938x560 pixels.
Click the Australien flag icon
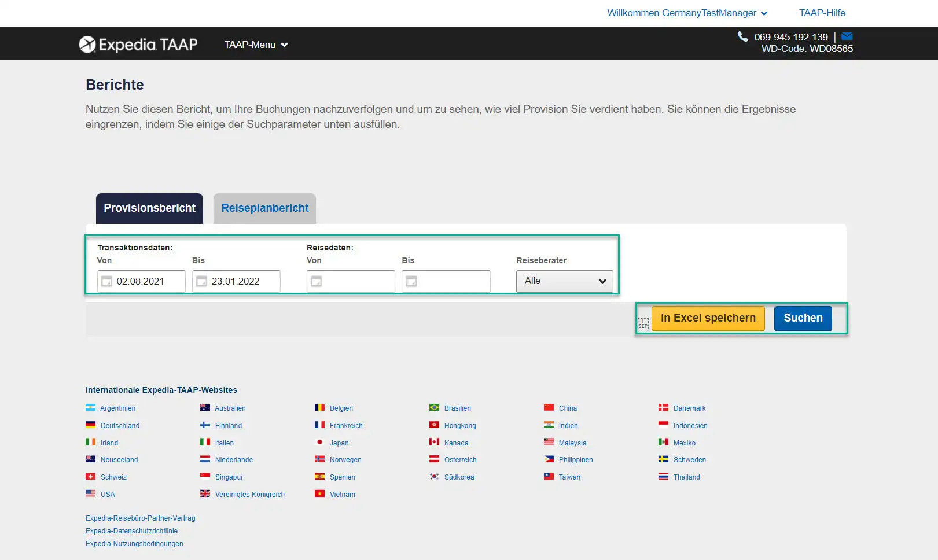click(x=205, y=407)
